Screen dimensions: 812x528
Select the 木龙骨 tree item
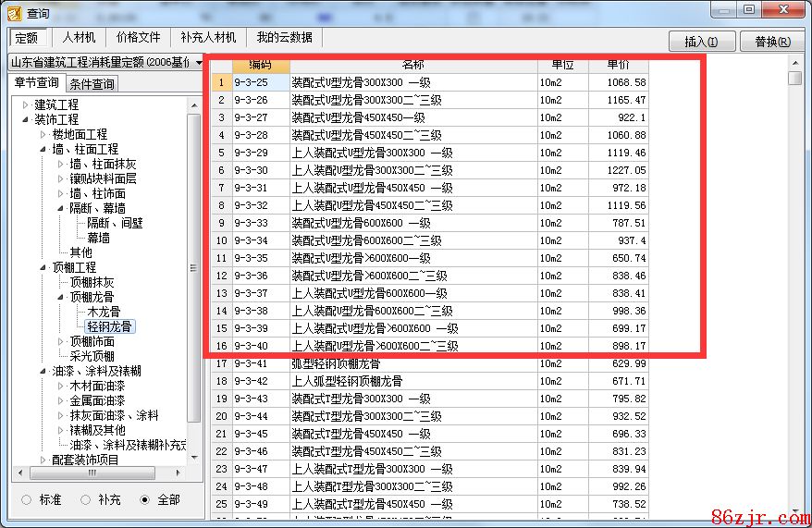[104, 312]
